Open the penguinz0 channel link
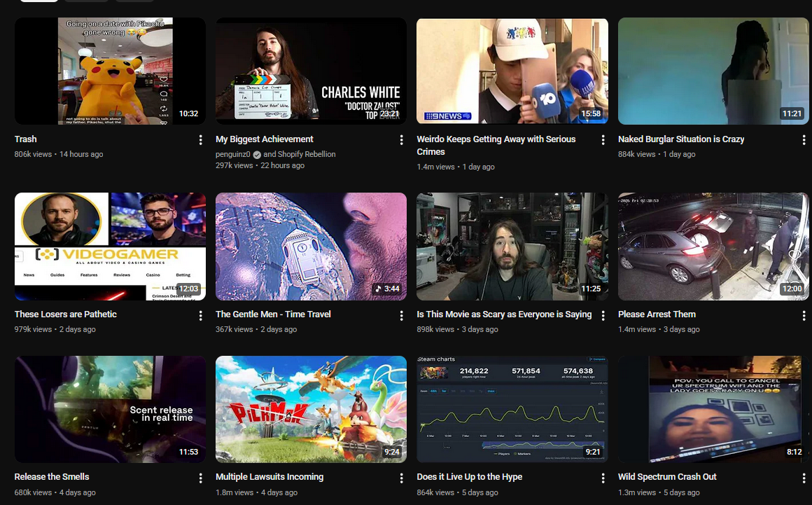Image resolution: width=812 pixels, height=505 pixels. click(232, 154)
